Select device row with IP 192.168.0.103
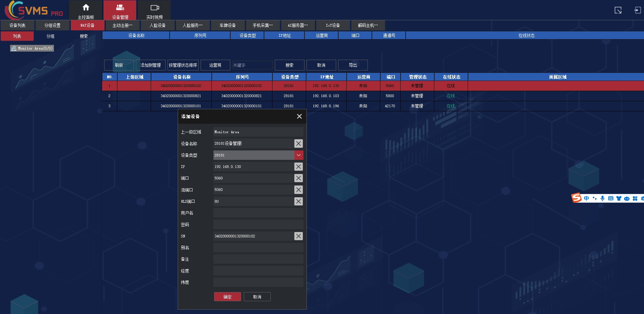This screenshot has height=314, width=644. pyautogui.click(x=325, y=96)
